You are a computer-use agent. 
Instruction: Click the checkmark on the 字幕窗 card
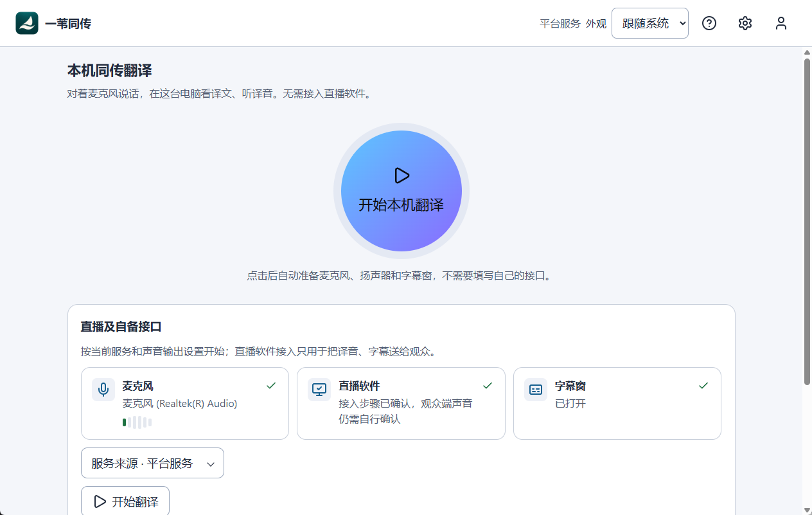coord(703,386)
